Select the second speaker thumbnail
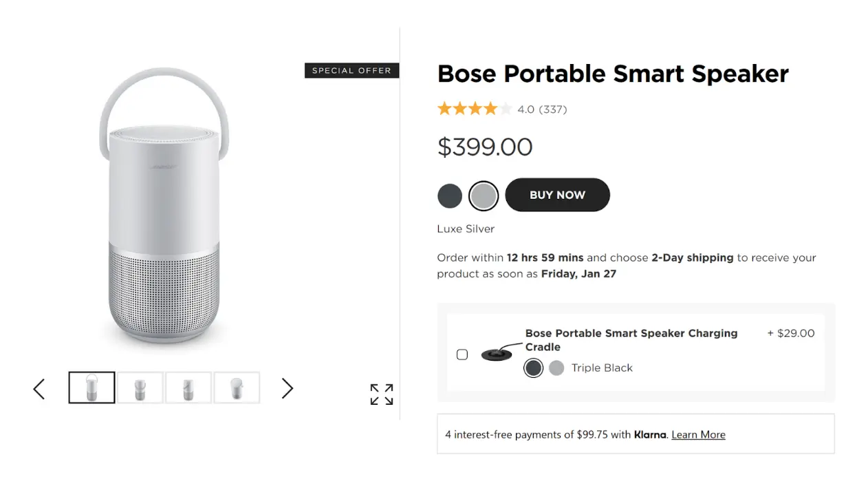Screen dimensions: 868x486 140,387
